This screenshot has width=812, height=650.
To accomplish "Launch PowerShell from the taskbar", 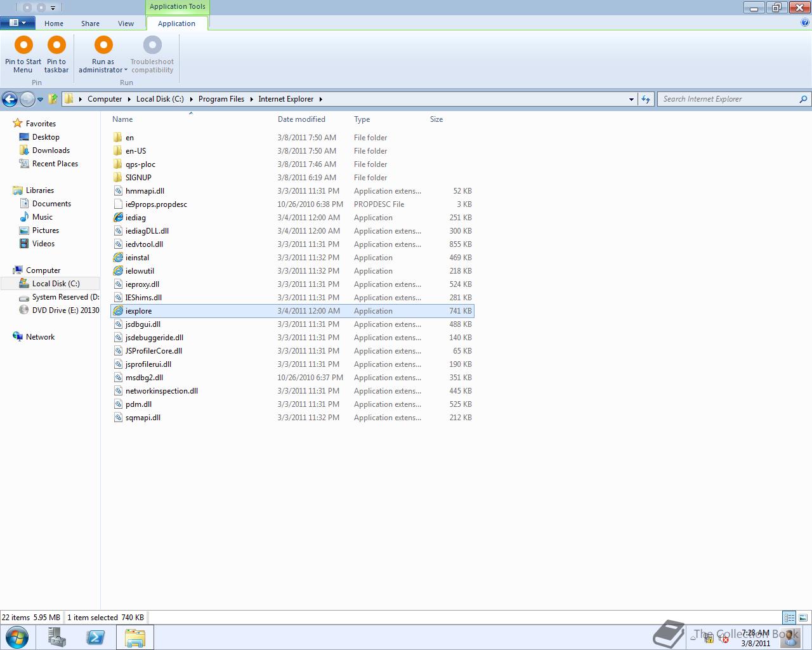I will [96, 637].
